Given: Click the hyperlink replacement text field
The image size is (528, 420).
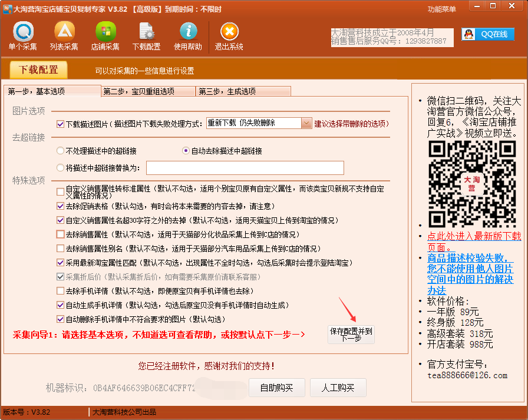Looking at the screenshot, I should (x=245, y=168).
